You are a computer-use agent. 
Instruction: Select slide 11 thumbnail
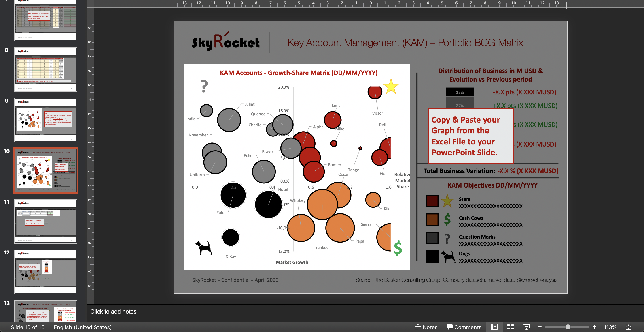45,221
